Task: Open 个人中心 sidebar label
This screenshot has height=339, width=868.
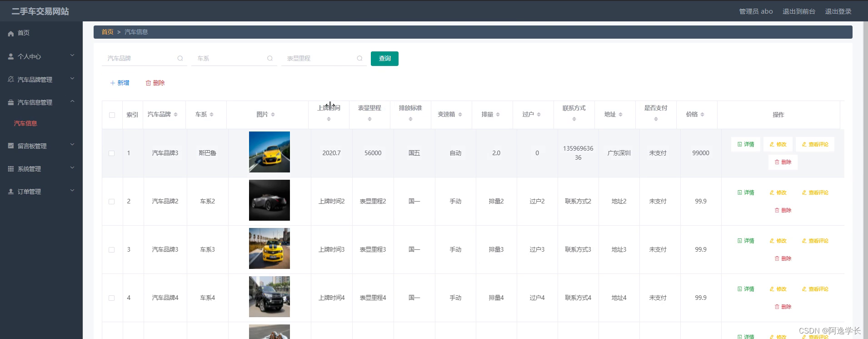Action: [x=29, y=56]
